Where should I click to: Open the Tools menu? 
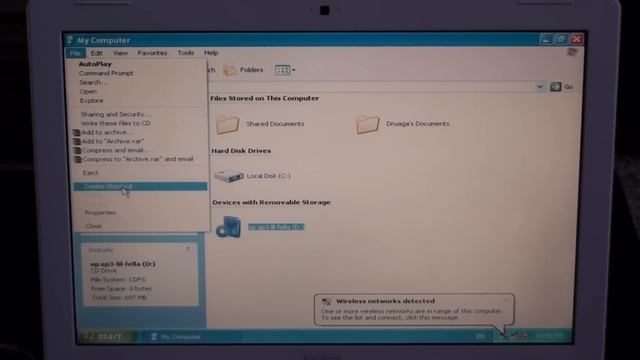[x=185, y=53]
